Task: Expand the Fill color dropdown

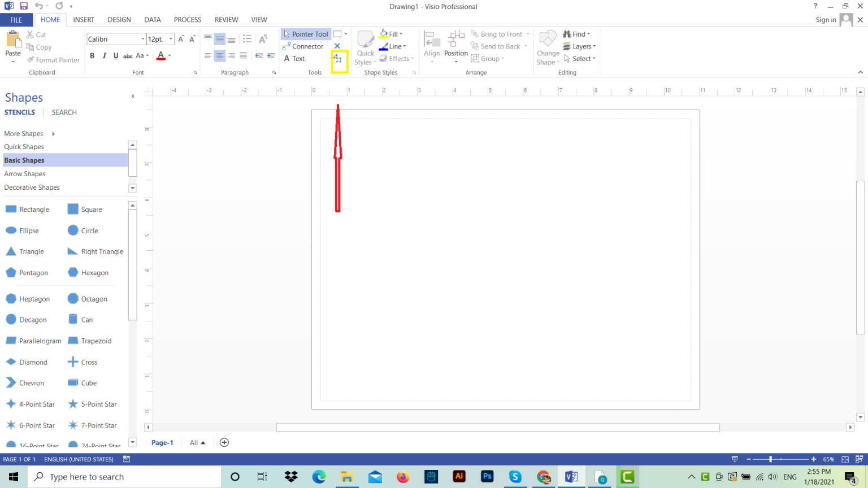Action: click(401, 34)
